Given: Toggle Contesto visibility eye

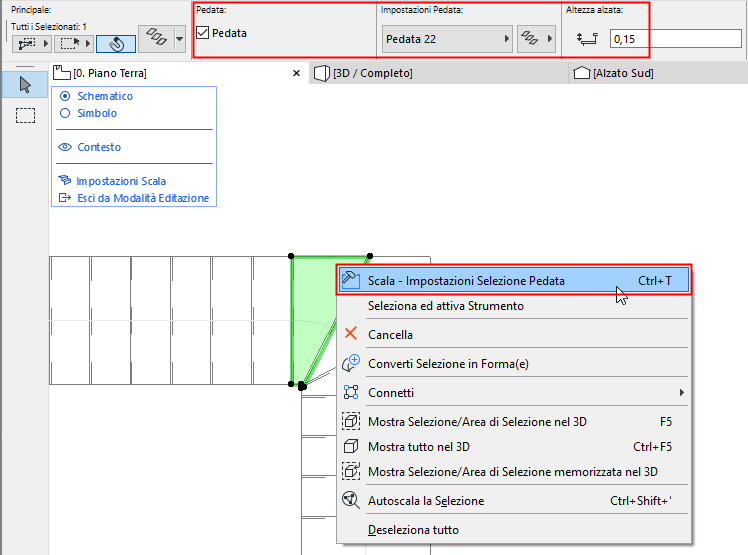Looking at the screenshot, I should [65, 147].
